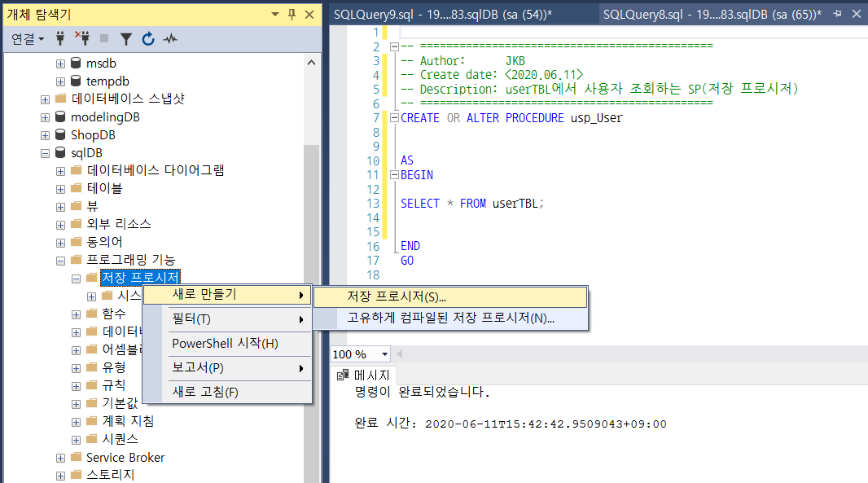Select the 테이블 tree item label
The image size is (868, 483).
coord(104,188)
